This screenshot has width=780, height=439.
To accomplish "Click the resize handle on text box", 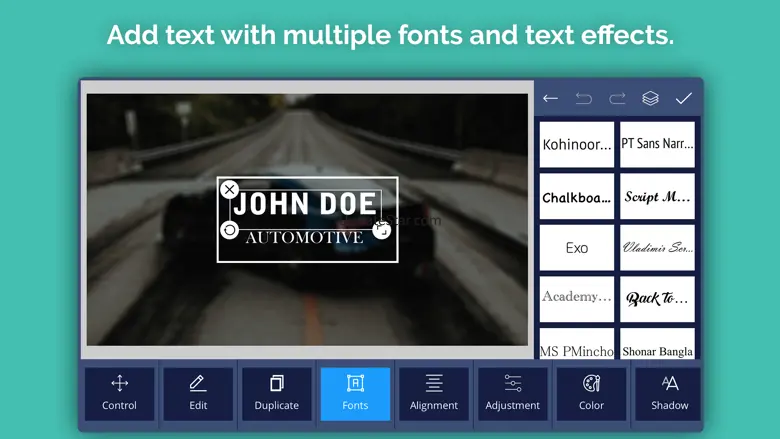I will click(382, 230).
